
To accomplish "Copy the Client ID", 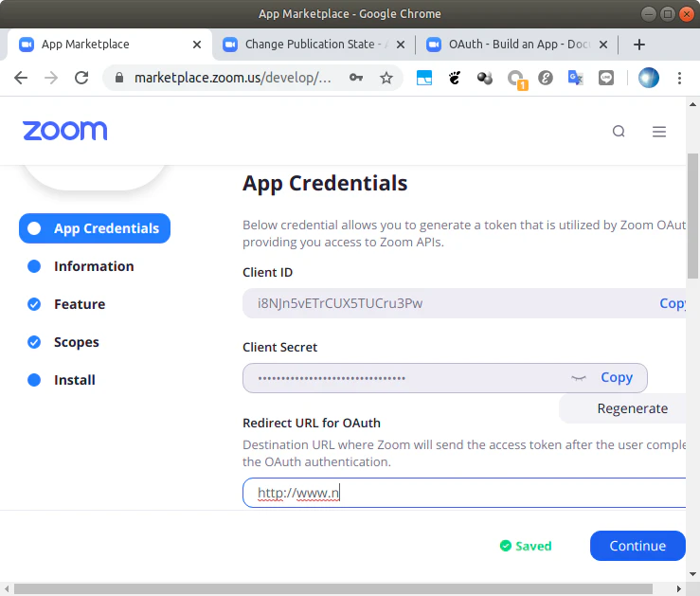I will click(x=673, y=303).
